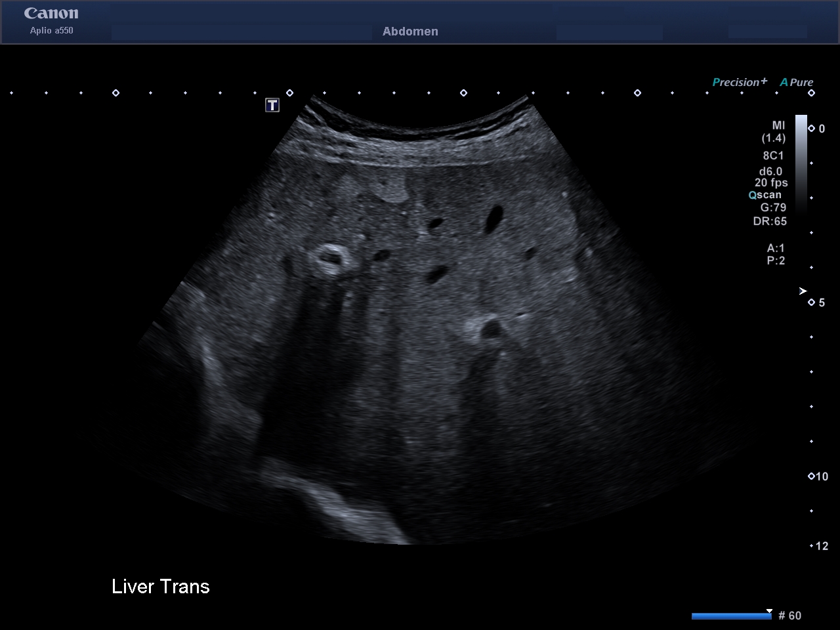
Task: Click the Precision+ indicator
Action: (x=740, y=82)
